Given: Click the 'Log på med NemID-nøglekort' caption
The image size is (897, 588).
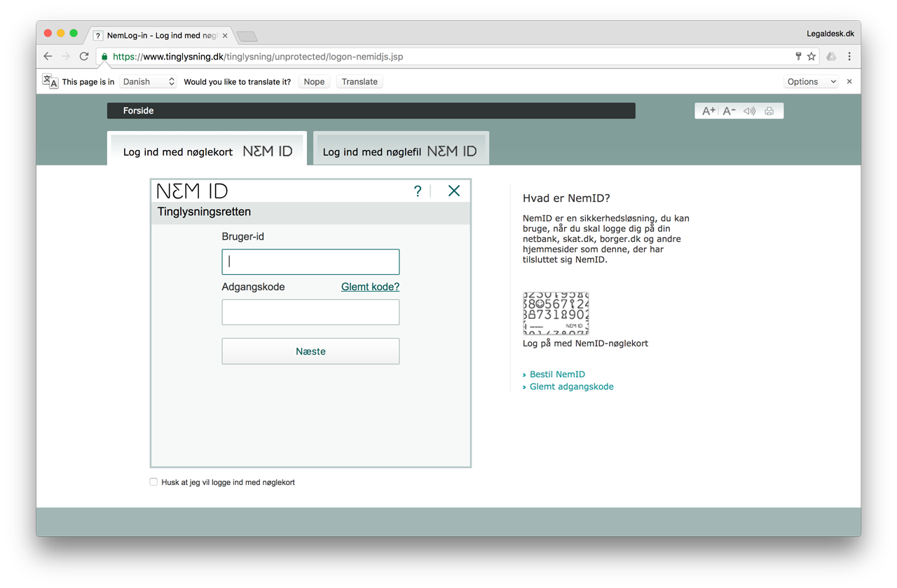Looking at the screenshot, I should pos(585,343).
